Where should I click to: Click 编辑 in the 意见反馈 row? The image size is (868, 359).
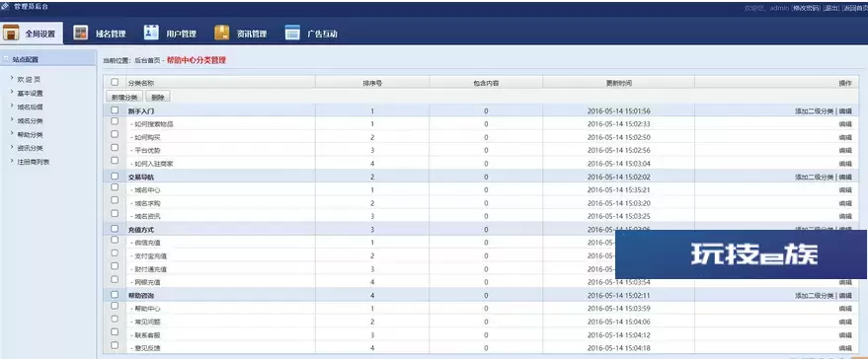845,348
